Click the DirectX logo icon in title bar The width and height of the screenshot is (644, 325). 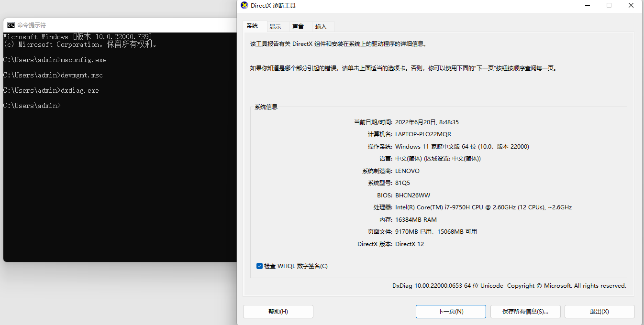[x=244, y=5]
